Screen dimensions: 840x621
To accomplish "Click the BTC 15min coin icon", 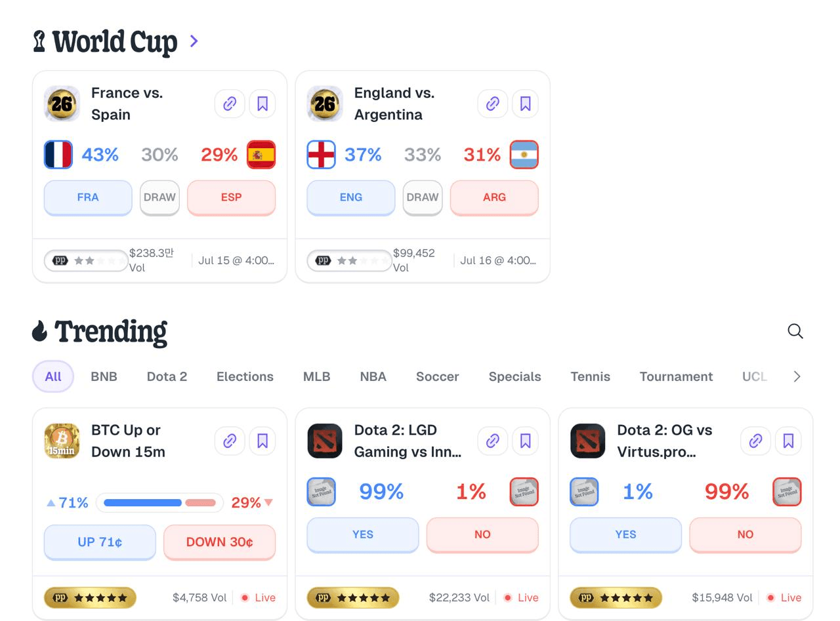I will pyautogui.click(x=62, y=441).
